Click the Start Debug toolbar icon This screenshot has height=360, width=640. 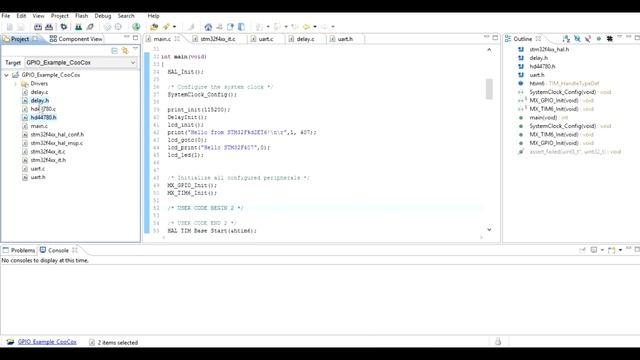pos(78,27)
